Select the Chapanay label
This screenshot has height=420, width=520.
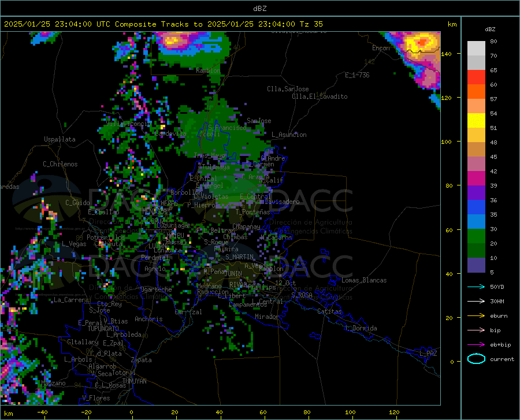click(x=246, y=226)
